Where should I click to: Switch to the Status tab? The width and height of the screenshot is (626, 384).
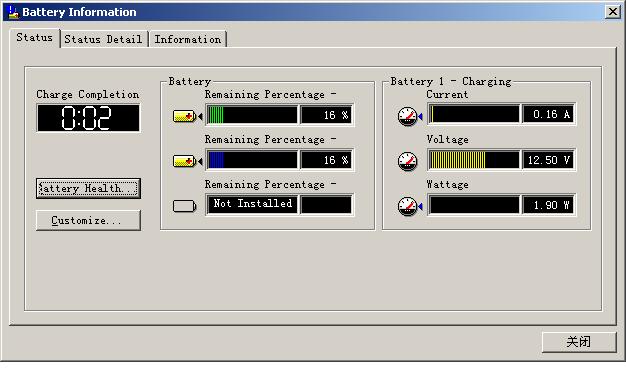pos(35,38)
